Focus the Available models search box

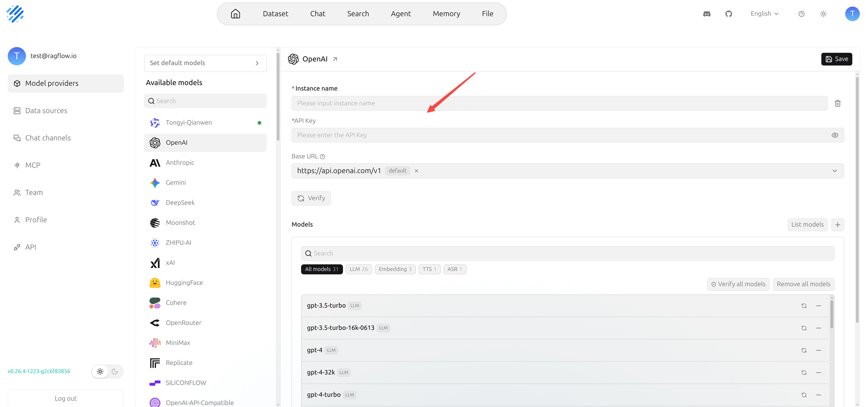tap(205, 101)
